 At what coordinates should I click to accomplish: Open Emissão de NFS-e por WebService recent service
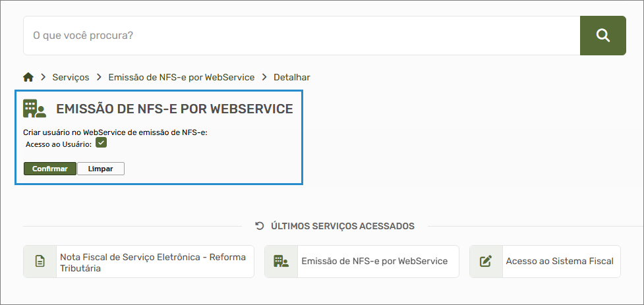click(x=374, y=262)
